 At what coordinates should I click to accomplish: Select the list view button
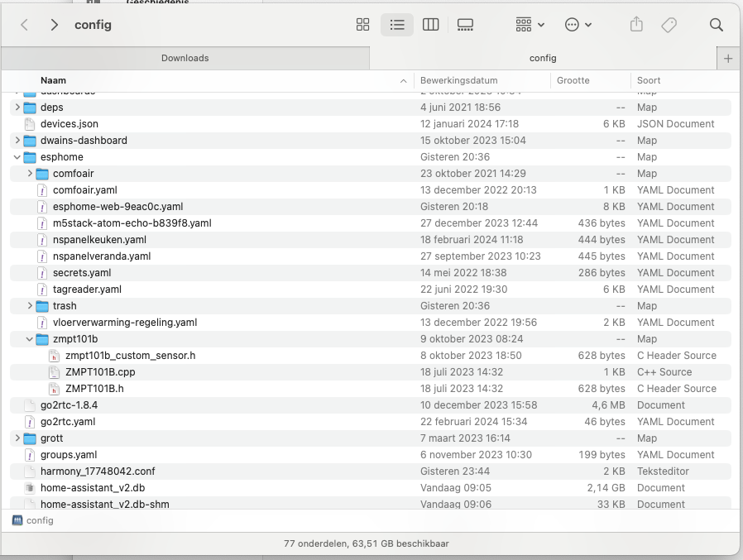pos(397,25)
